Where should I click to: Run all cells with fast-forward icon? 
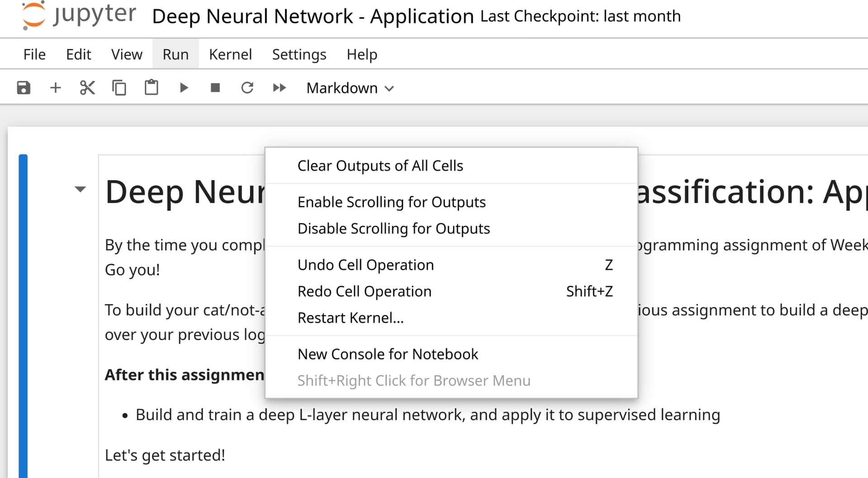tap(279, 87)
